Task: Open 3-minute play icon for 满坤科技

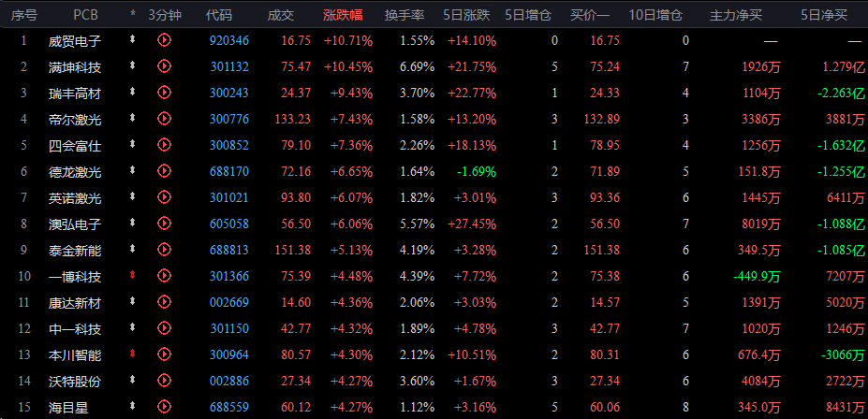Action: (x=165, y=66)
